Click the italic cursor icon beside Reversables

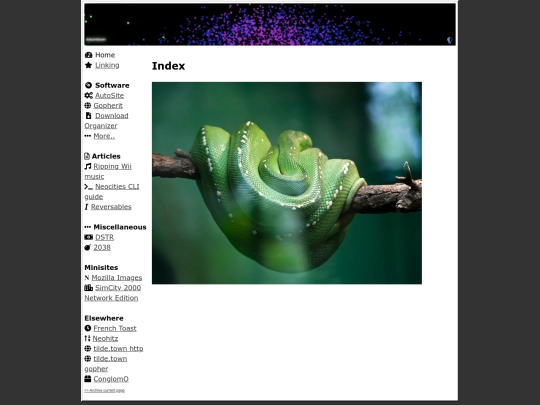coord(86,207)
